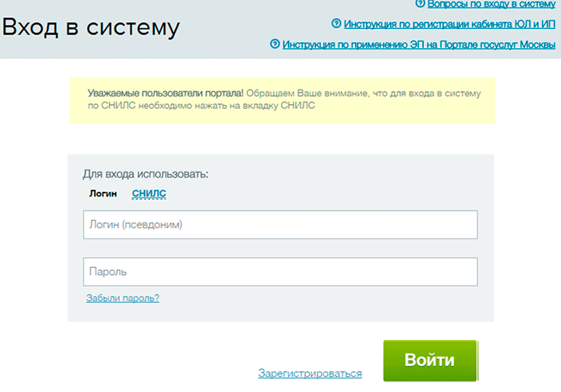The width and height of the screenshot is (561, 392).
Task: Open 'Инструкция по применению ЭП' link
Action: click(x=419, y=45)
